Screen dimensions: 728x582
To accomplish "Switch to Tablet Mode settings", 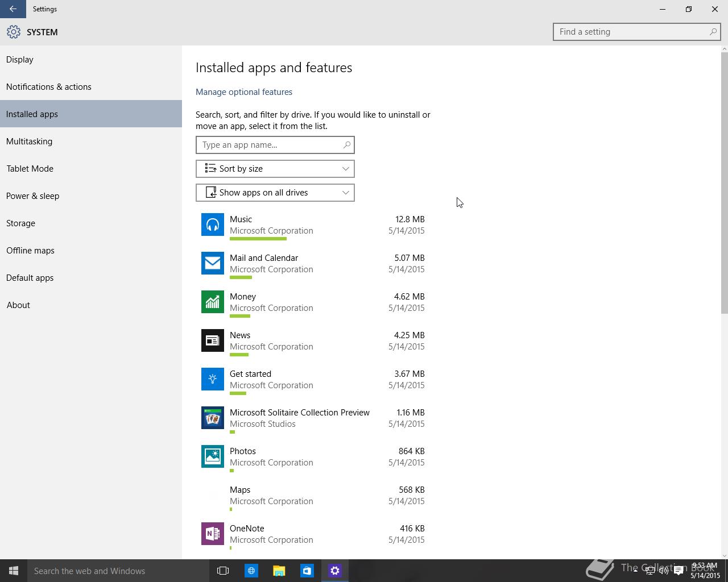I will (91, 168).
